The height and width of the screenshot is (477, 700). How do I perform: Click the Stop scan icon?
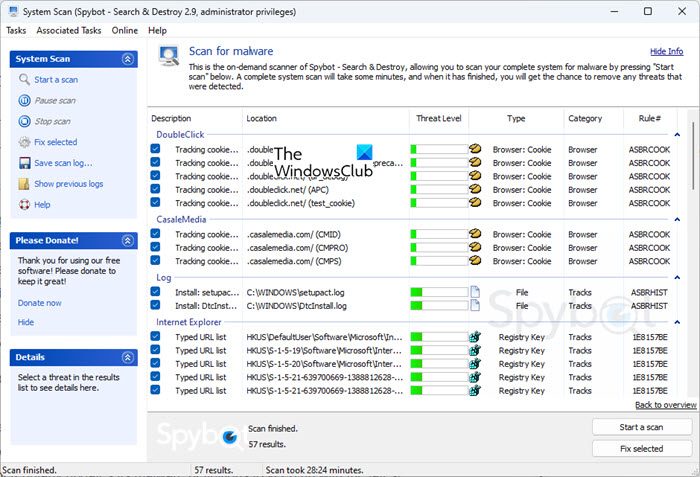point(24,122)
